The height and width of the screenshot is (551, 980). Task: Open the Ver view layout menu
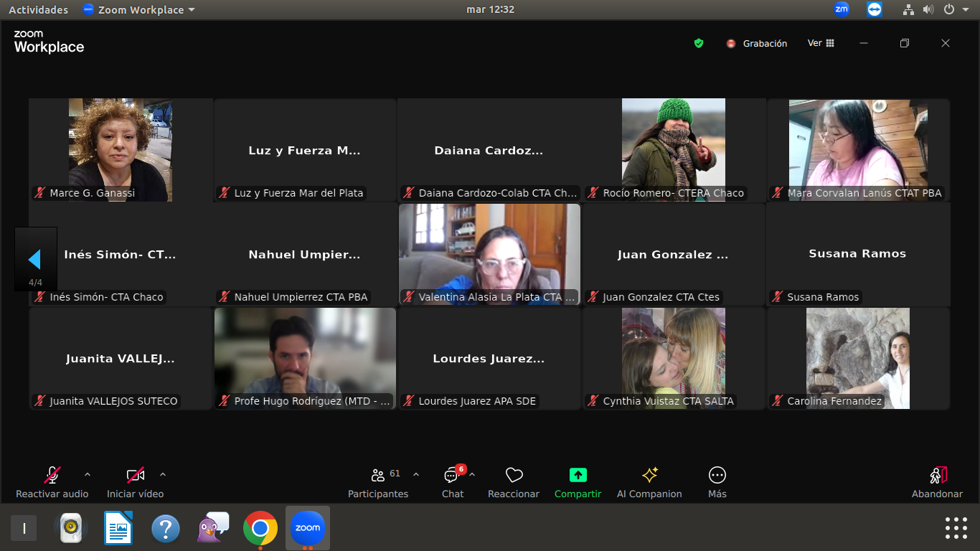coord(821,43)
